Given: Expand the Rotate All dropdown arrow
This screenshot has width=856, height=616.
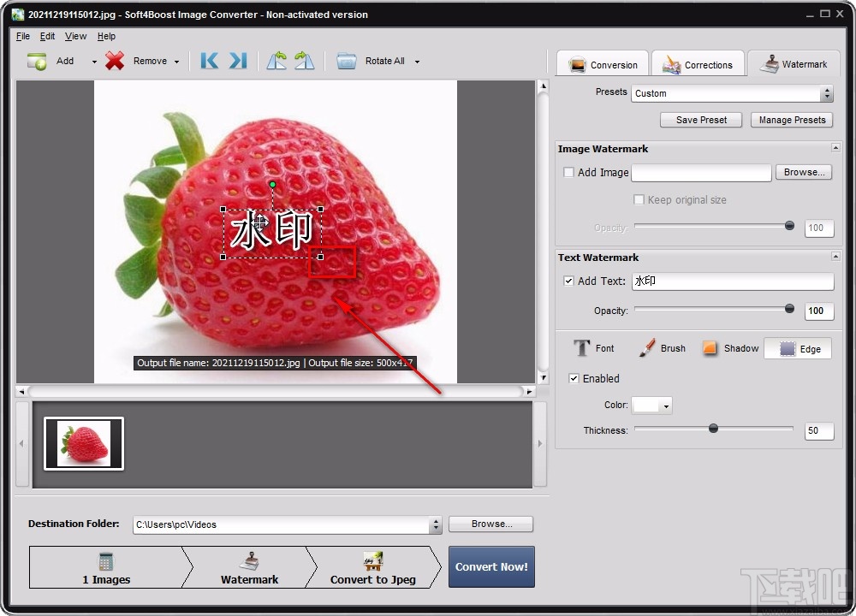Looking at the screenshot, I should click(x=417, y=61).
